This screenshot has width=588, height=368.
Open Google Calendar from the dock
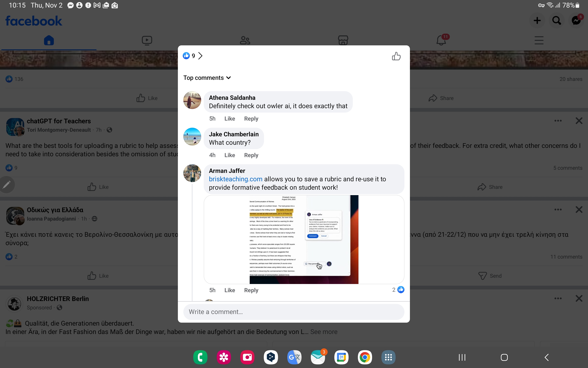[341, 357]
